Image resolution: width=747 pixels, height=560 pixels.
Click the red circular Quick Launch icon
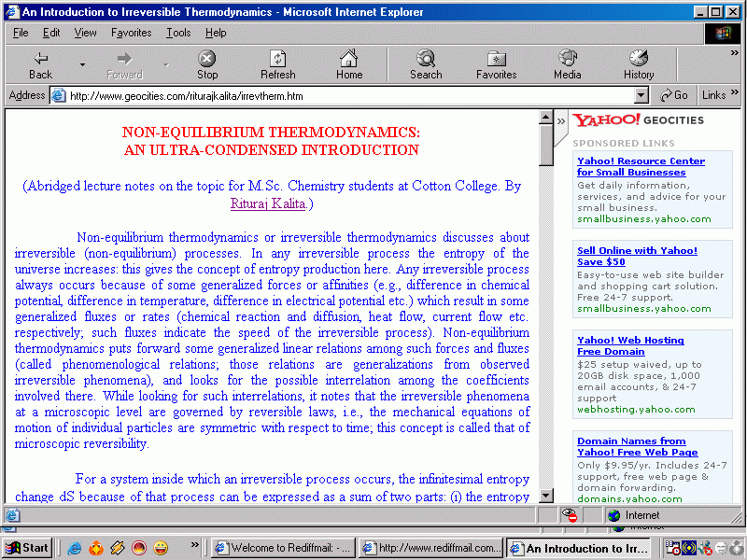click(139, 549)
